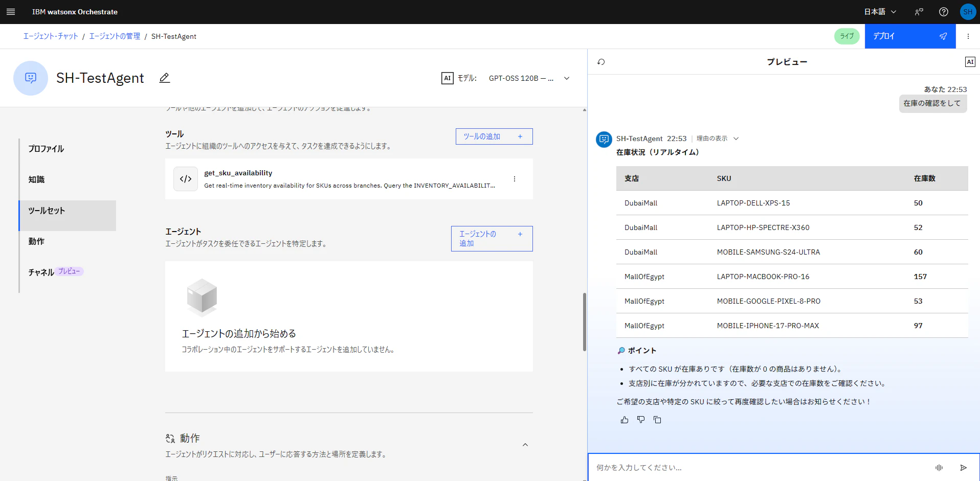Click the stock count 157
The width and height of the screenshot is (980, 481).
pyautogui.click(x=920, y=277)
